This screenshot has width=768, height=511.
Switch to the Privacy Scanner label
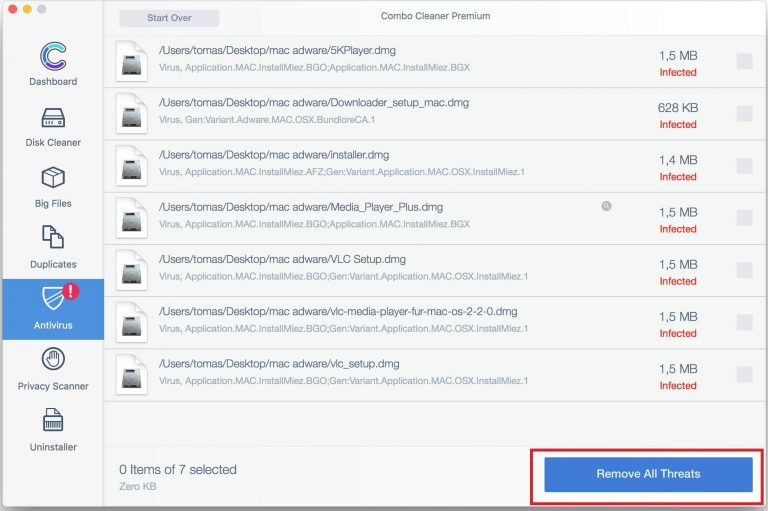click(53, 386)
